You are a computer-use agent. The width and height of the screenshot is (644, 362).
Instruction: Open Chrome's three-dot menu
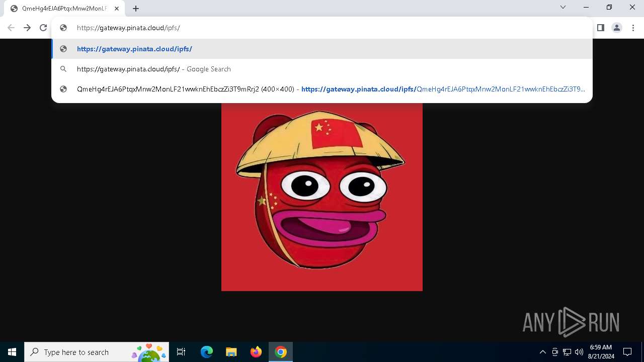pyautogui.click(x=633, y=28)
